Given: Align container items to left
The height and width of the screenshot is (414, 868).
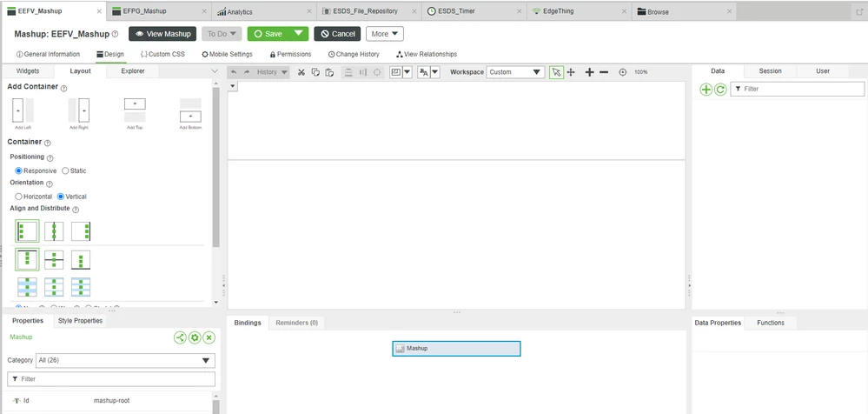Looking at the screenshot, I should (x=27, y=231).
